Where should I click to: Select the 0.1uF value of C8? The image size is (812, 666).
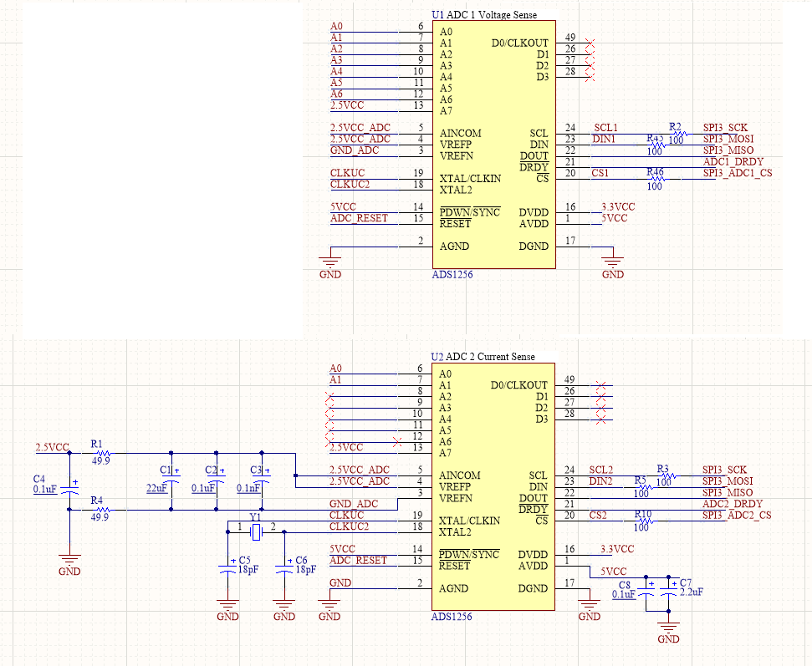pos(624,595)
